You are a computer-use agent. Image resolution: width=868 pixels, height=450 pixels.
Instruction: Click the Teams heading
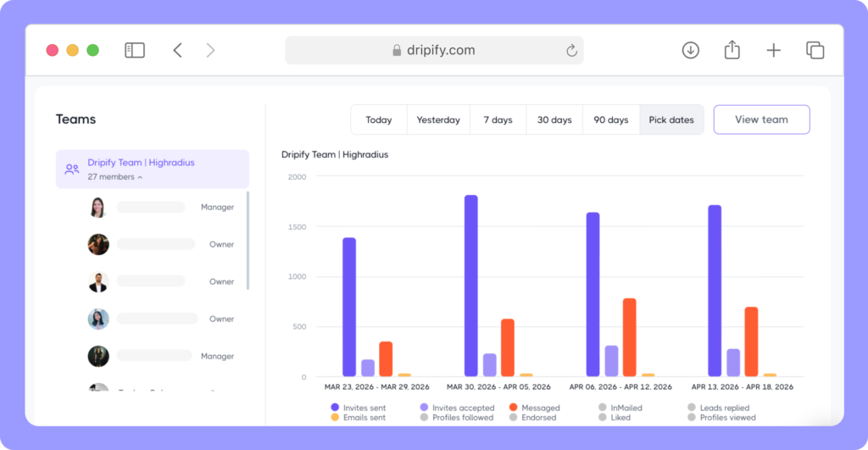click(75, 119)
